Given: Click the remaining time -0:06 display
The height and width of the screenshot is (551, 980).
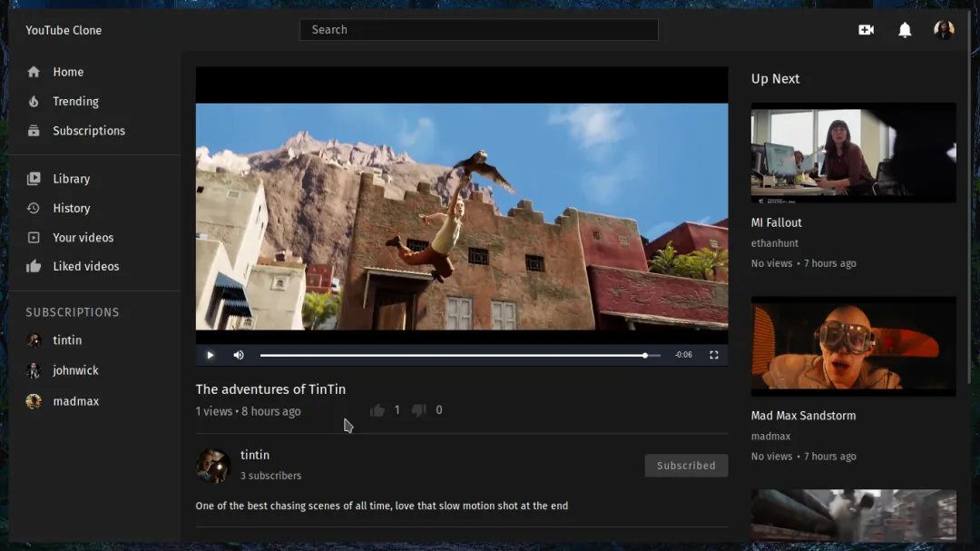Looking at the screenshot, I should click(684, 355).
